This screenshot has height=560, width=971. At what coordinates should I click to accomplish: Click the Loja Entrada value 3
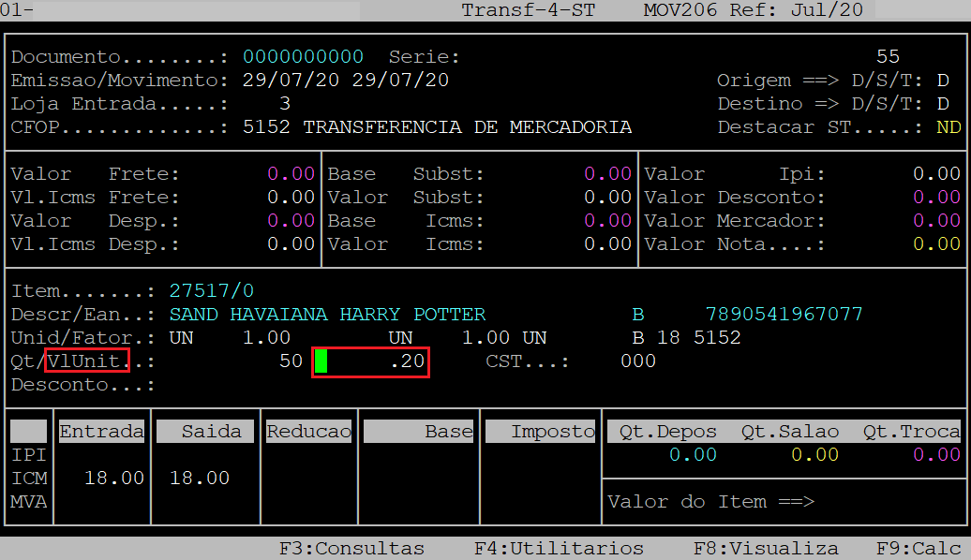pos(285,104)
